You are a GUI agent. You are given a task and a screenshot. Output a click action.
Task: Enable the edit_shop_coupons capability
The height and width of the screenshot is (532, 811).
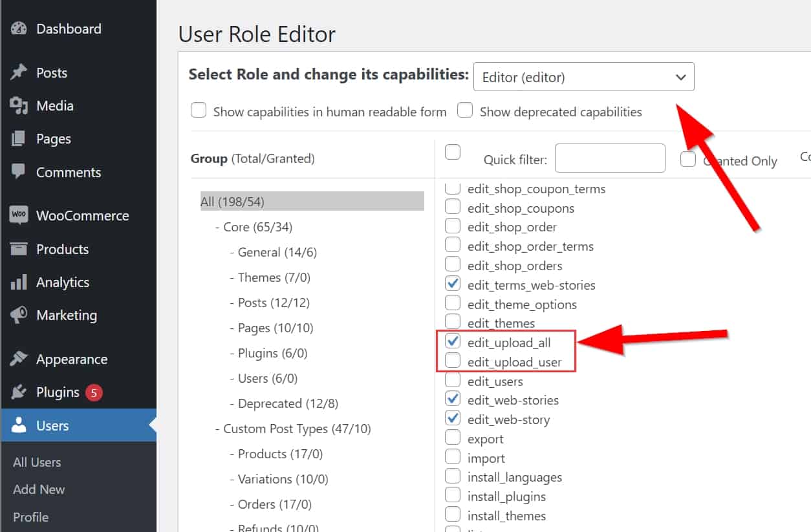point(453,207)
